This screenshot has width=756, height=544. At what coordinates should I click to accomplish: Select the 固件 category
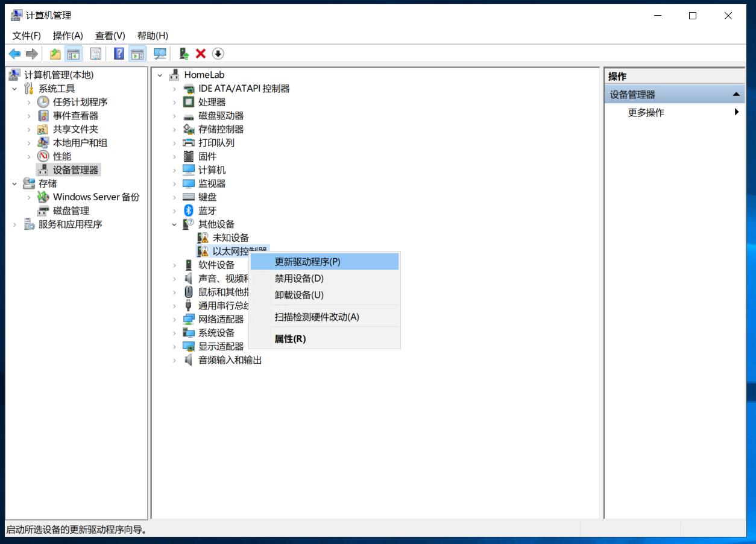coord(207,156)
